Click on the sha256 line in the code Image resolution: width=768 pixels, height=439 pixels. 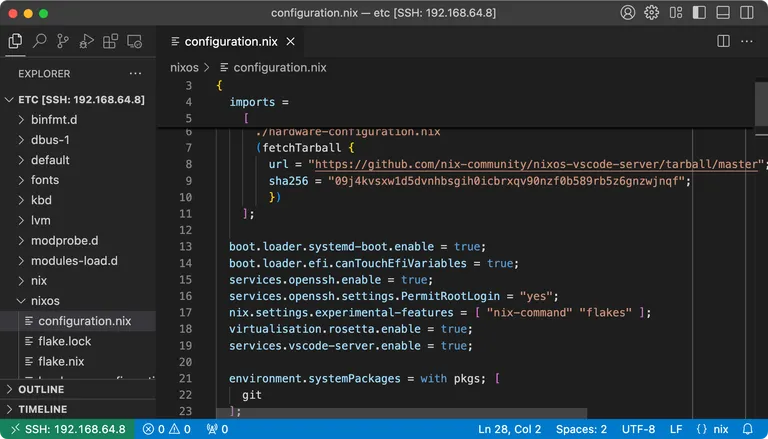[x=480, y=181]
